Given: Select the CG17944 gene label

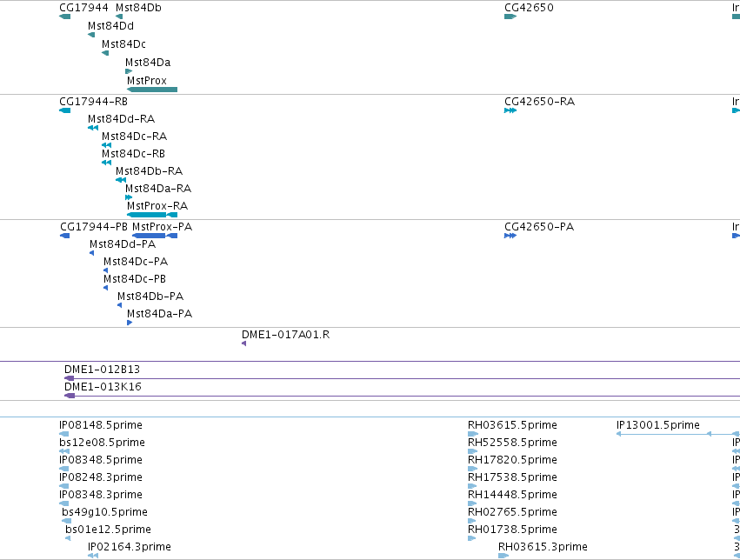Looking at the screenshot, I should 83,8.
